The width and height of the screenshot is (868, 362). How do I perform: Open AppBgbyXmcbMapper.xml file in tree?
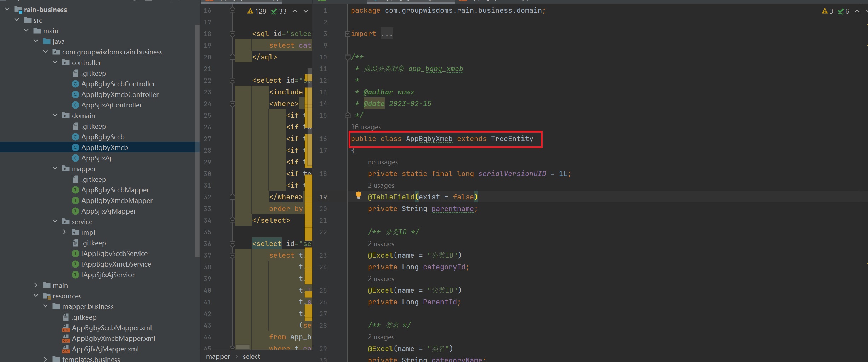pyautogui.click(x=113, y=338)
